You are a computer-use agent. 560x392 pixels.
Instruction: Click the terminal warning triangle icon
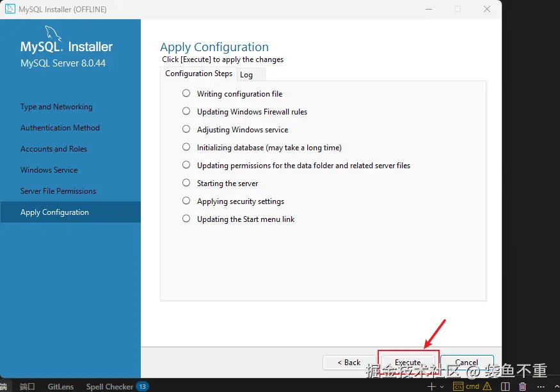coord(487,386)
